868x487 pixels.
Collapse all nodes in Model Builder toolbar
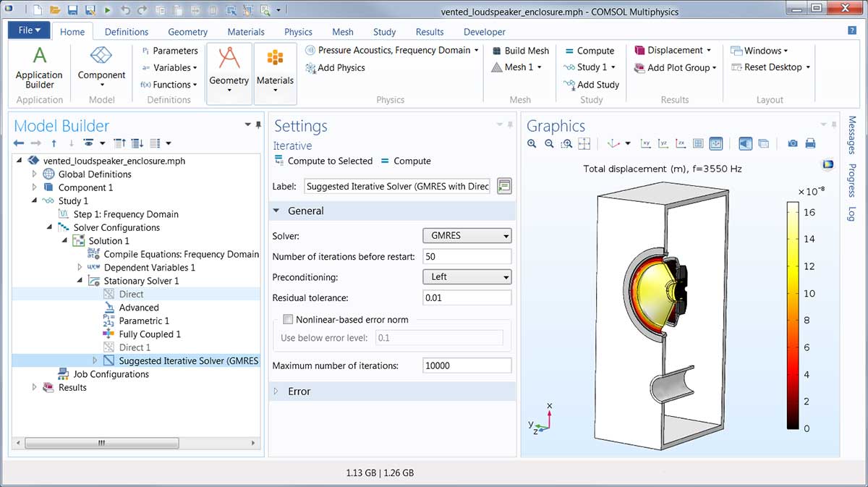tap(120, 143)
